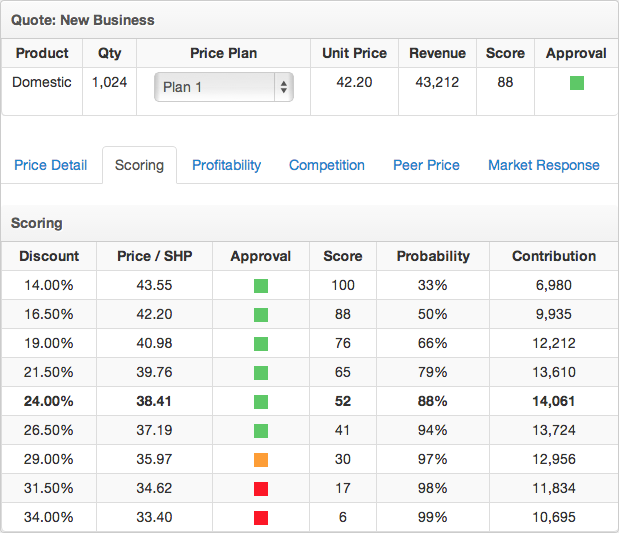Open the Price Plan dropdown
The width and height of the screenshot is (619, 533).
(x=223, y=87)
